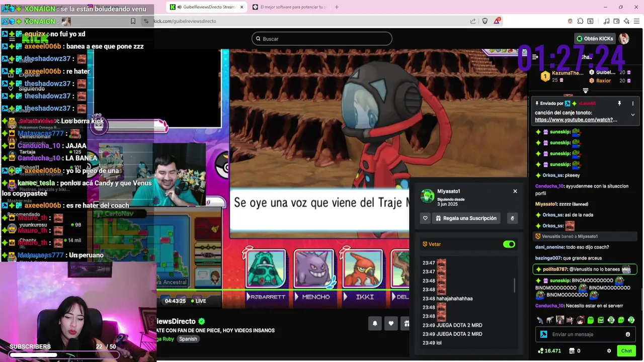Open the sidebar search panel icon
Screen dimensions: 644x362
pos(590,21)
